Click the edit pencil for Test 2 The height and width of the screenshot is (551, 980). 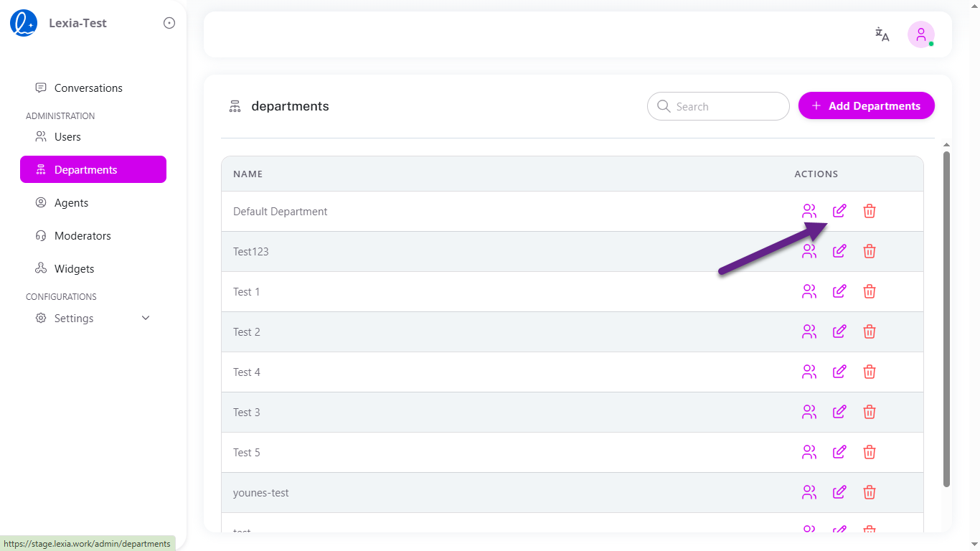[839, 331]
